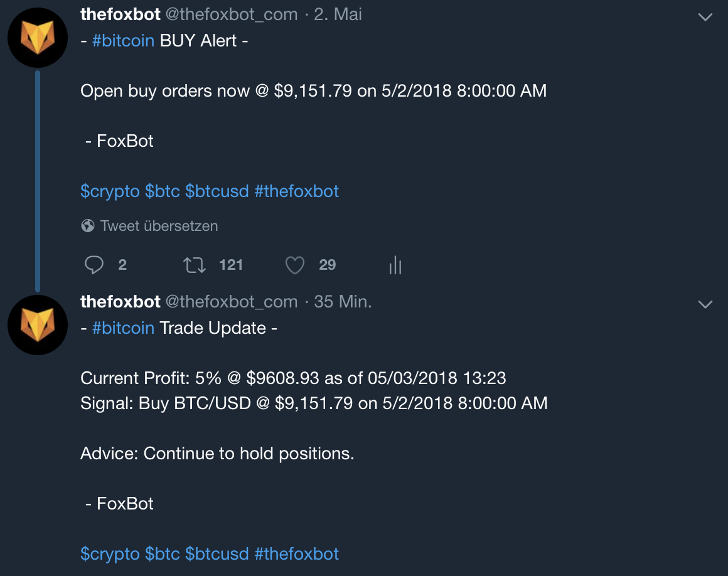Viewport: 728px width, 576px height.
Task: Open thefoxbot avatar on first tweet
Action: click(x=38, y=38)
